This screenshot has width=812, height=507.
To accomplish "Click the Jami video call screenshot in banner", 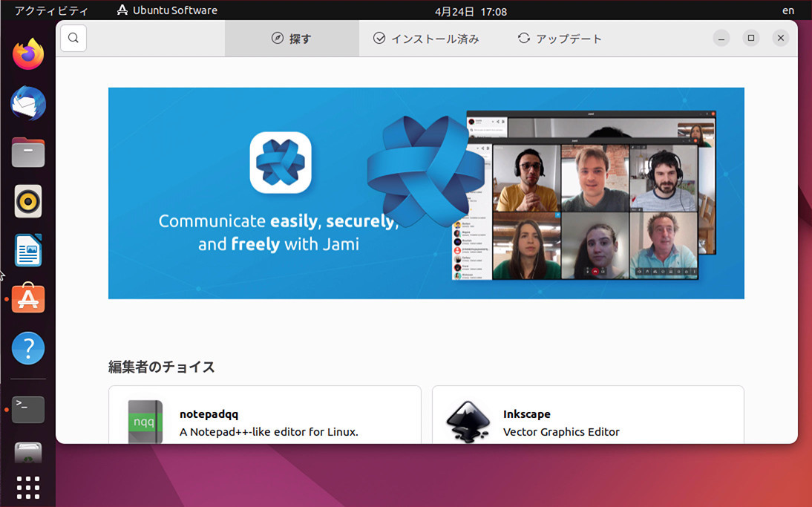I will tap(584, 196).
